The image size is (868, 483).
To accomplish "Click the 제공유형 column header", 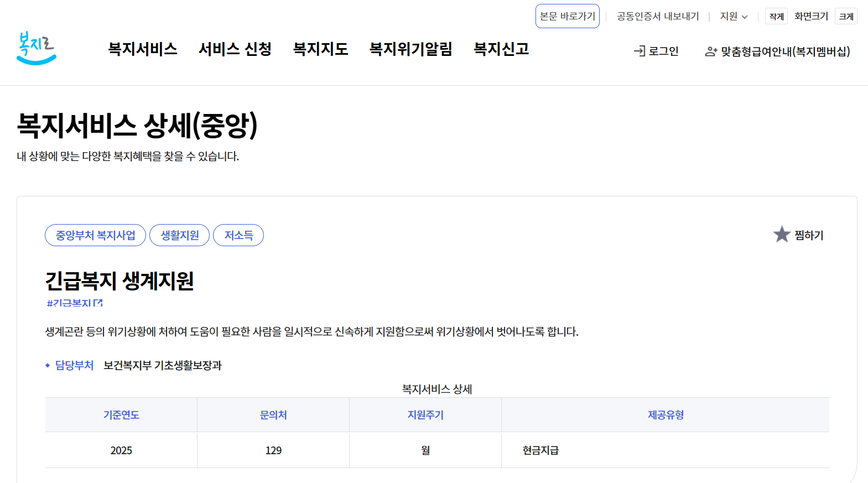I will click(666, 415).
